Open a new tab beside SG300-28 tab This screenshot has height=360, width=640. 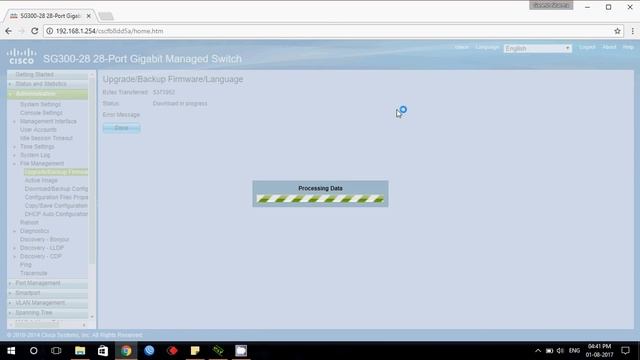tap(106, 16)
